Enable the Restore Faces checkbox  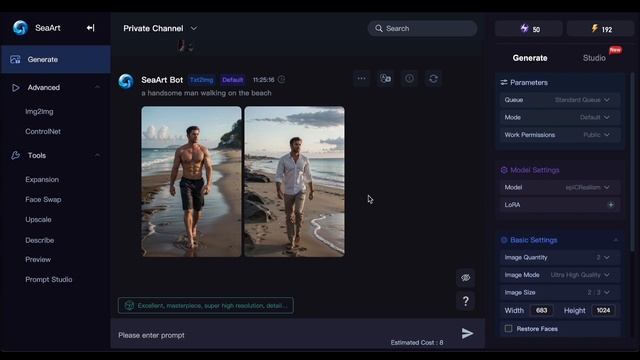click(x=508, y=329)
